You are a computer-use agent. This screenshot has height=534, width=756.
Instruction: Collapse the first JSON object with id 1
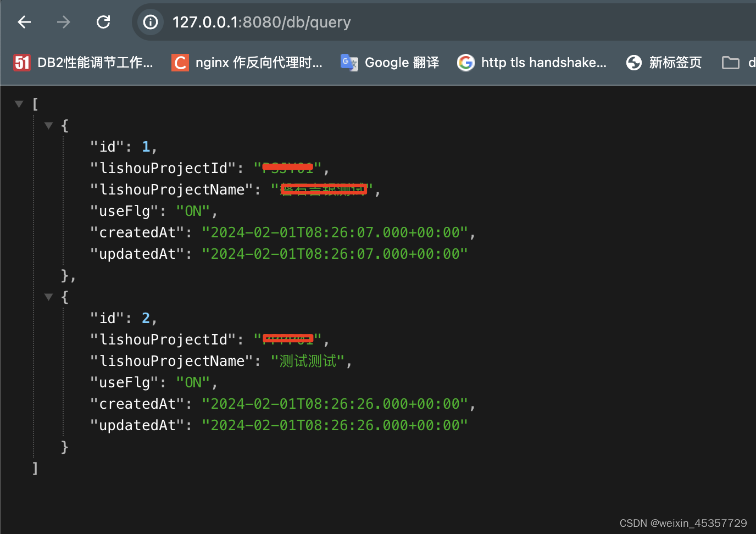(x=48, y=125)
